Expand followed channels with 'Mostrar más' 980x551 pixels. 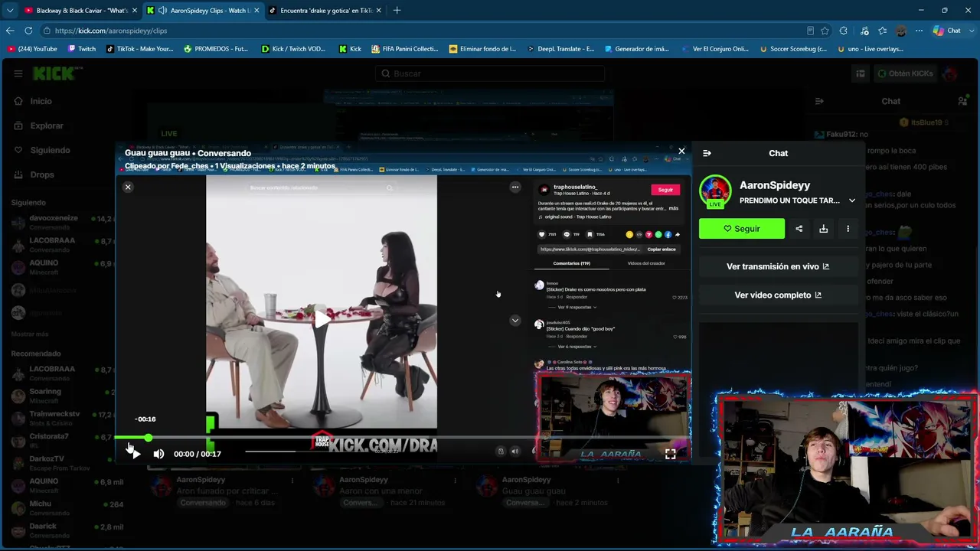tap(29, 334)
